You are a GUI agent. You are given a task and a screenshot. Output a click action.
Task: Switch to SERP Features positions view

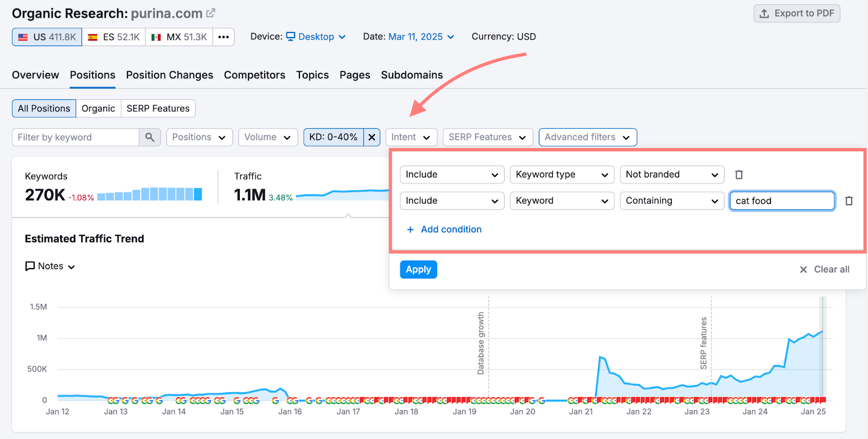point(158,109)
